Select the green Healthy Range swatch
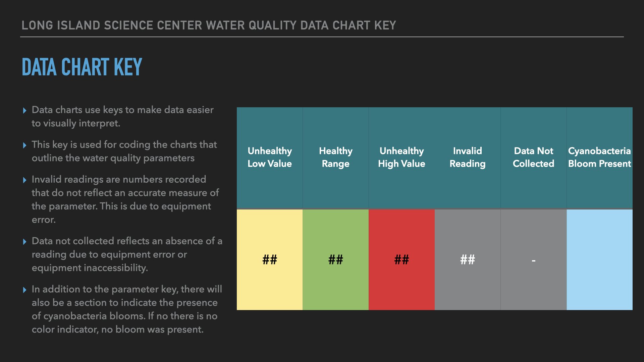This screenshot has height=362, width=644. click(x=335, y=259)
